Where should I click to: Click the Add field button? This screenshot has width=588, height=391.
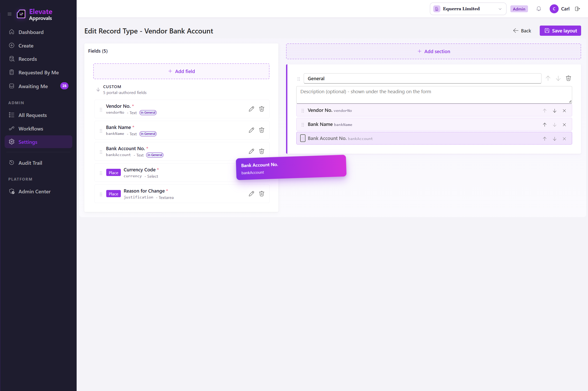(181, 71)
